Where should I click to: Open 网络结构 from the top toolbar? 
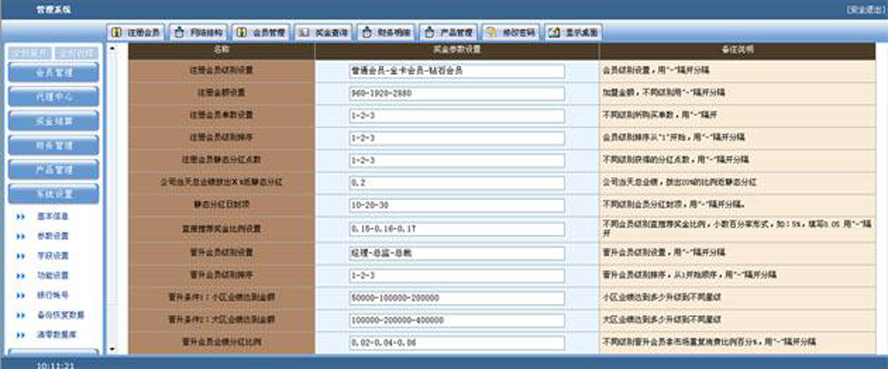coord(198,32)
